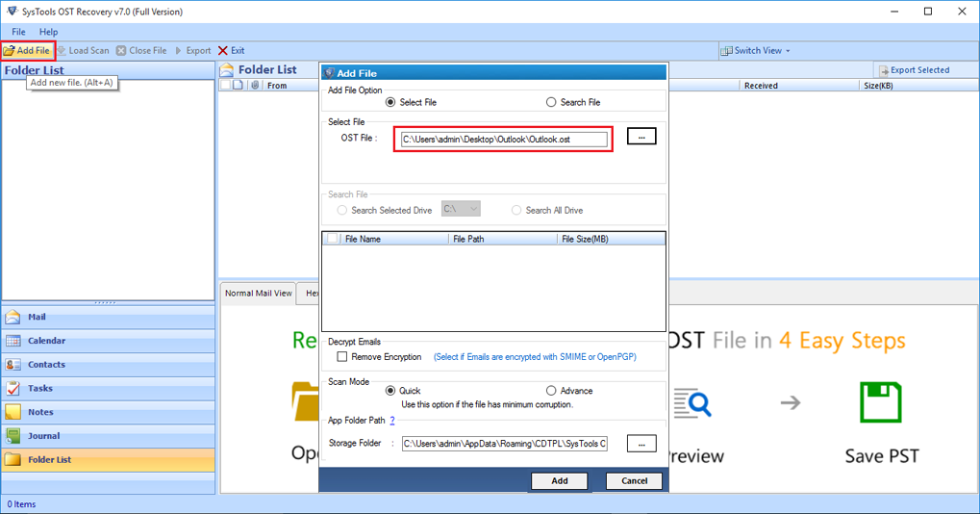Click the Add button in dialog
The width and height of the screenshot is (980, 514).
559,480
